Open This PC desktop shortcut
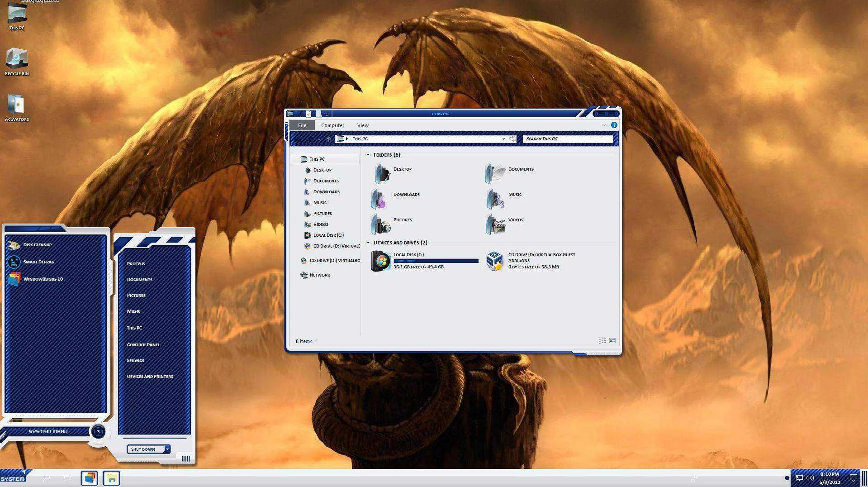 coord(17,15)
